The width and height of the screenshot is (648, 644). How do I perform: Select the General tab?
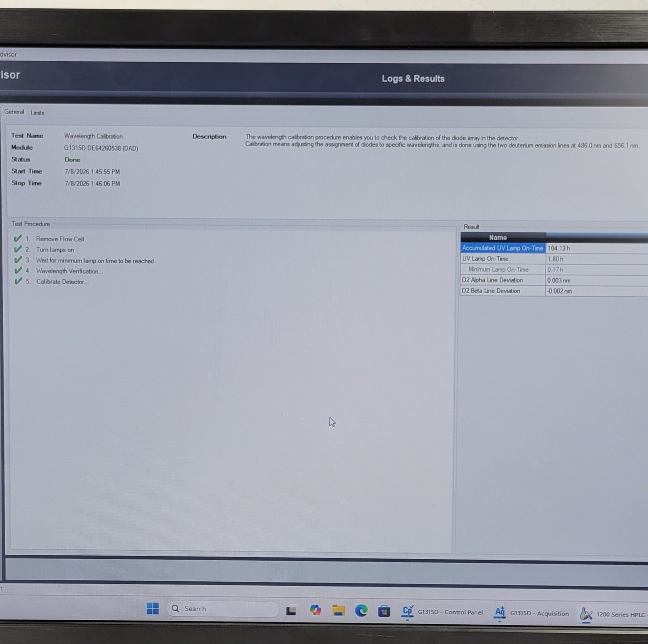[x=14, y=112]
